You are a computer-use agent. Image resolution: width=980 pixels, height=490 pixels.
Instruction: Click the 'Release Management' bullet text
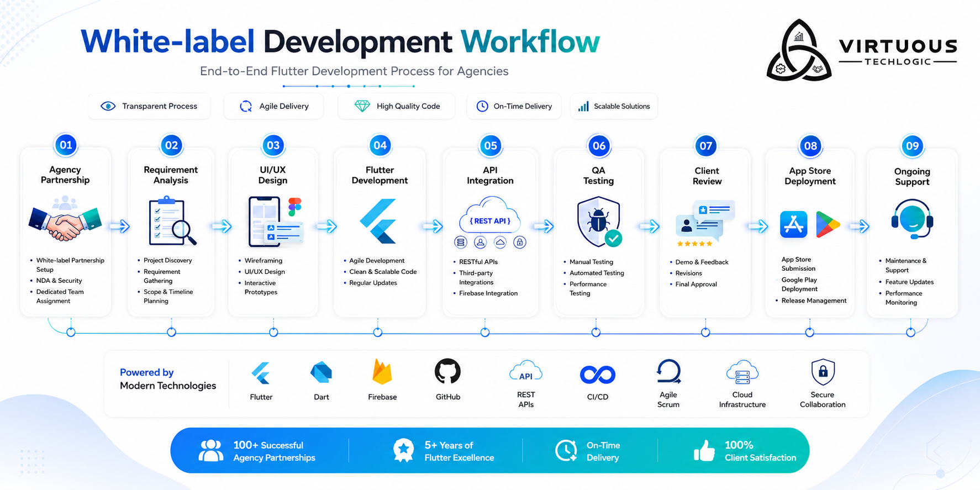click(814, 301)
